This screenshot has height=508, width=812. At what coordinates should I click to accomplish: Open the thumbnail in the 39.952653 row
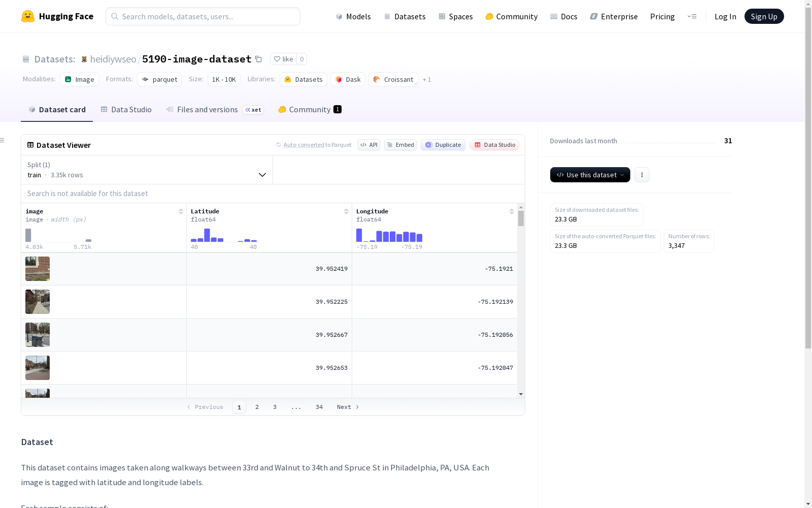38,368
